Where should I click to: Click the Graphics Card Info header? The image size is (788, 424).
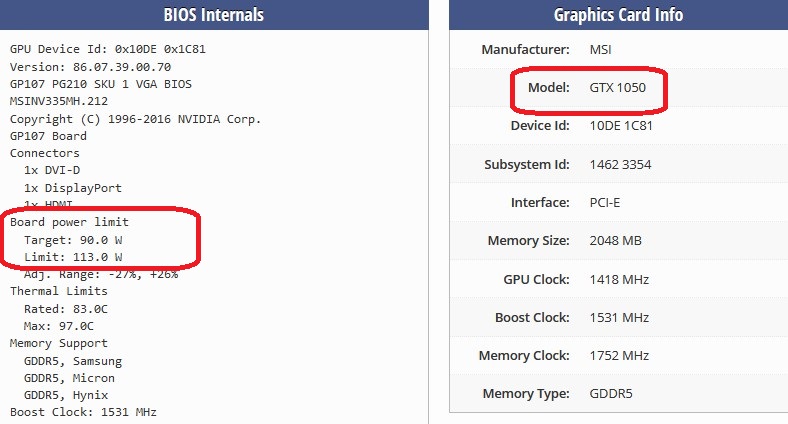(617, 15)
